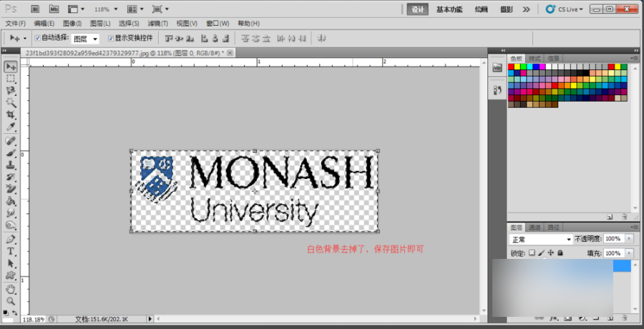
Task: Toggle lock position
Action: pos(551,253)
